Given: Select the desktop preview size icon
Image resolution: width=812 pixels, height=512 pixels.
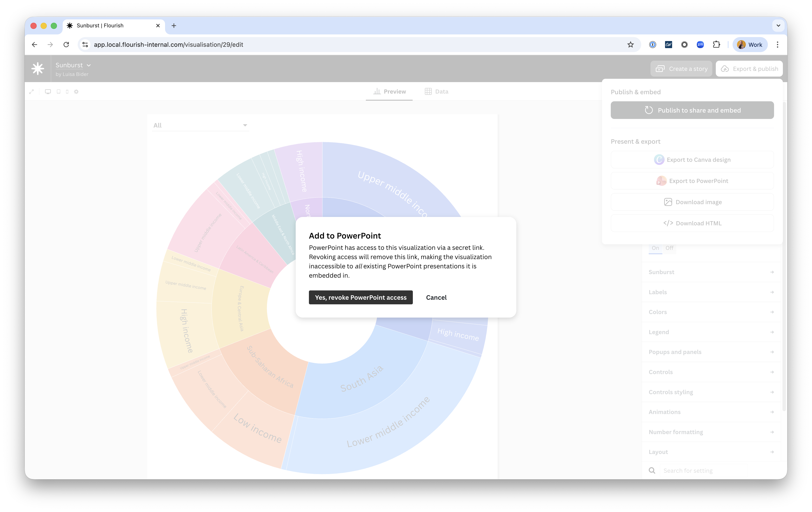Looking at the screenshot, I should point(48,92).
